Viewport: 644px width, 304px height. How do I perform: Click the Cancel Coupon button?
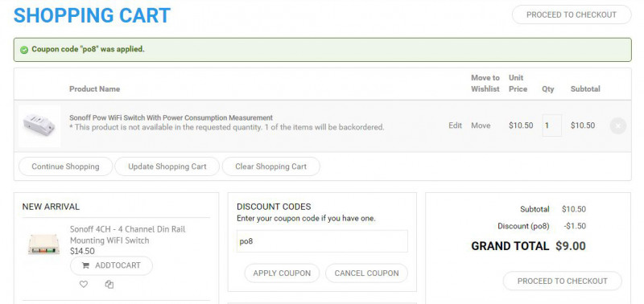click(x=367, y=273)
